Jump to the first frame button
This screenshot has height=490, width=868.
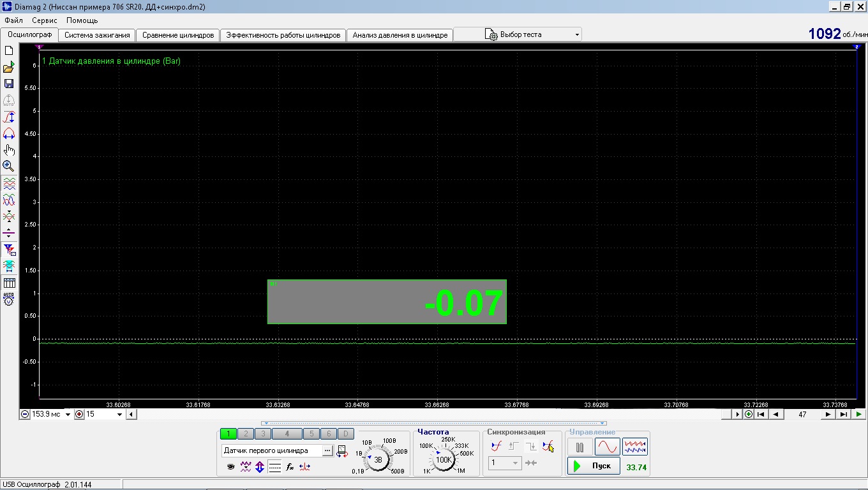pos(761,415)
